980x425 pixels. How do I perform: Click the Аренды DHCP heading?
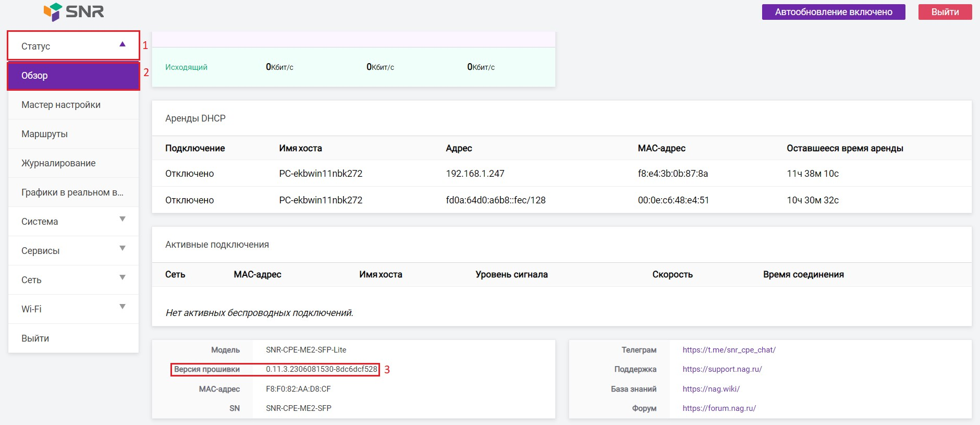coord(195,118)
